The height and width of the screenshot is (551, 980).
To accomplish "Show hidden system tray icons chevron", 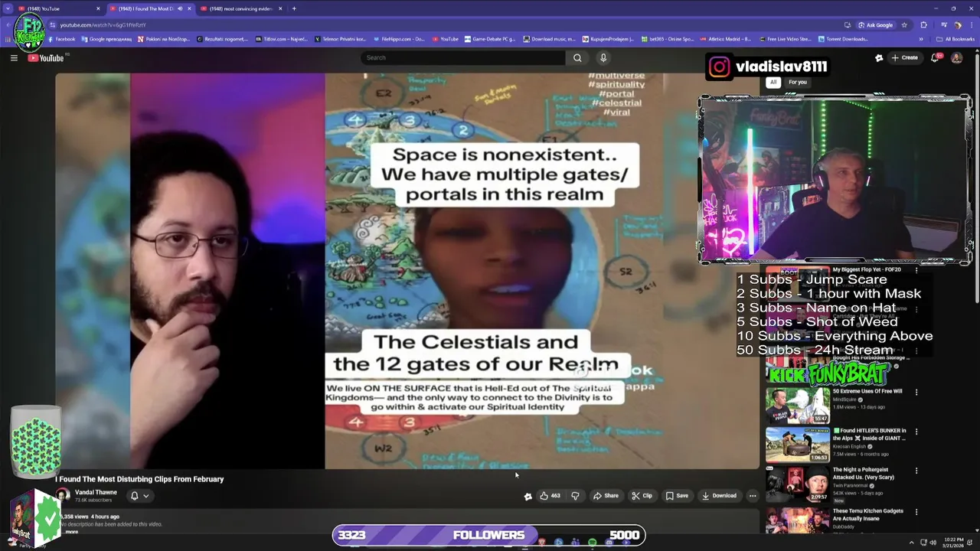I will point(911,543).
